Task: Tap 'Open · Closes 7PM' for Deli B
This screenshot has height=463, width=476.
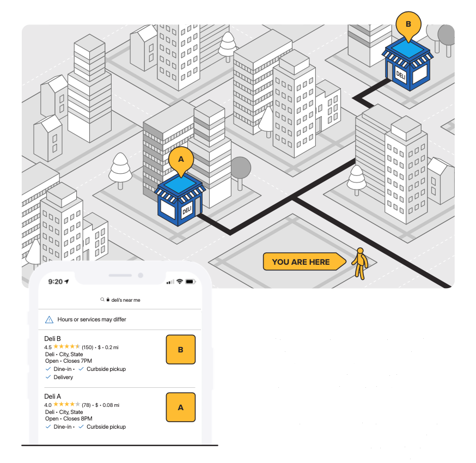Action: coord(69,361)
